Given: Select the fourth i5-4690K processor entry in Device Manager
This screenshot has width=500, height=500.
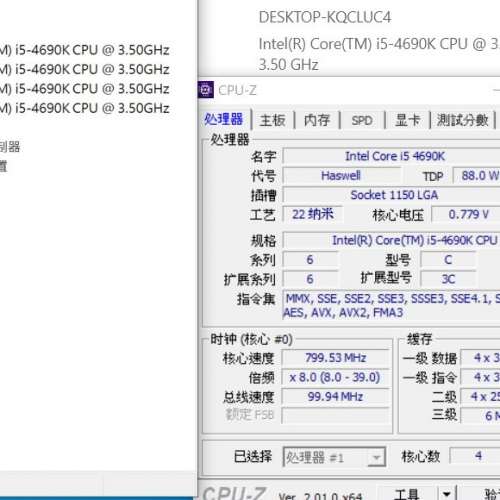Looking at the screenshot, I should pos(85,108).
